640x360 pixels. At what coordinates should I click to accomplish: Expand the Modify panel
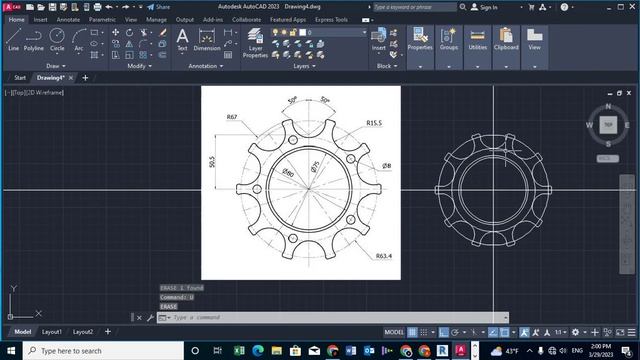tap(139, 66)
